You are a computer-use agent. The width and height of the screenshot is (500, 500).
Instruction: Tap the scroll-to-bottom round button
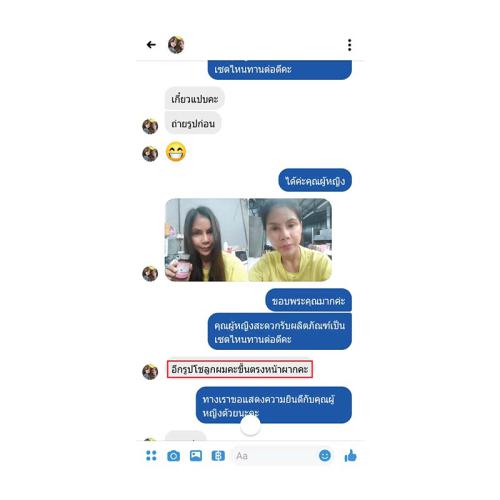tap(250, 426)
